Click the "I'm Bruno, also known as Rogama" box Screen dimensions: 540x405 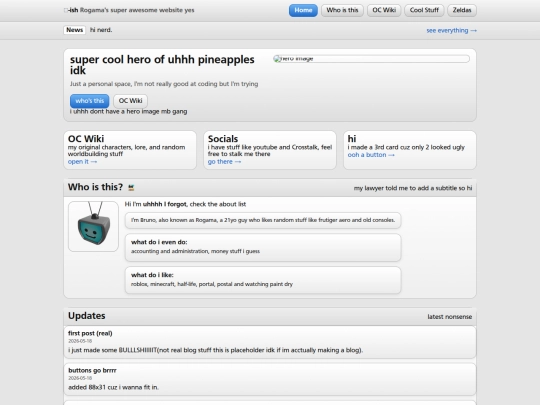coord(263,220)
